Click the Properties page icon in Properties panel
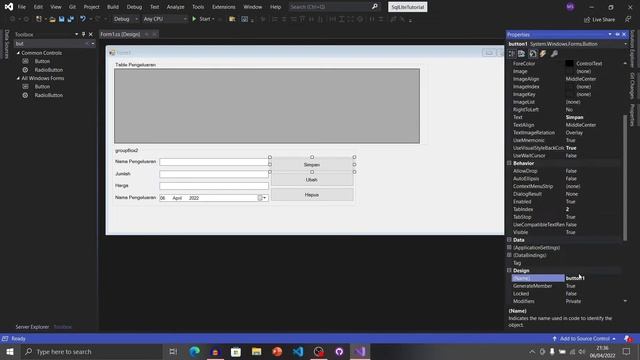 pos(533,53)
